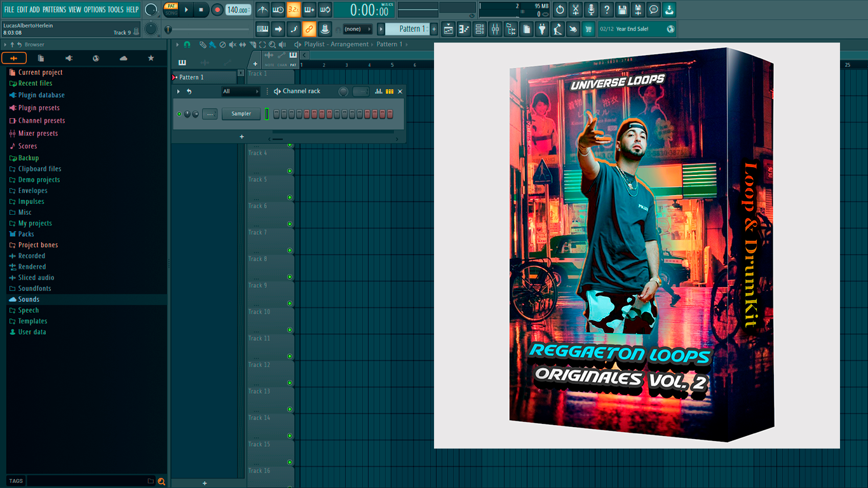
Task: Toggle the last red step of Sampler
Action: (390, 114)
